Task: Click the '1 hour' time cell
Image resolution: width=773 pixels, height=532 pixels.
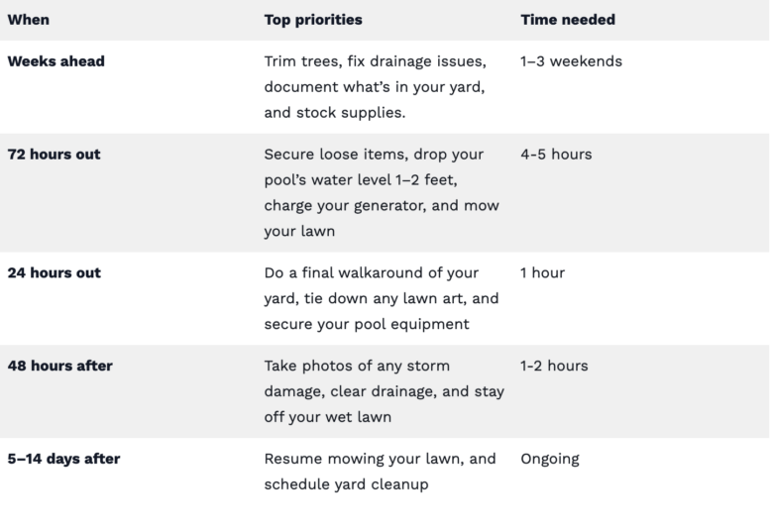Action: coord(542,272)
